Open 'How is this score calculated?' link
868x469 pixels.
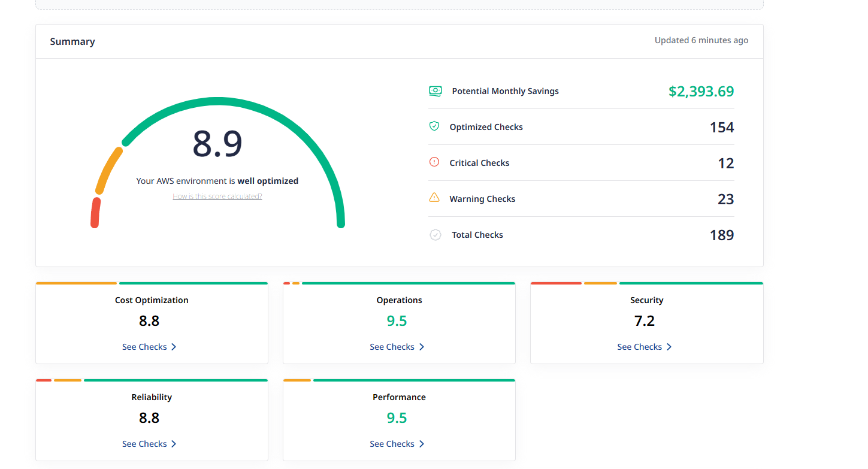(217, 196)
